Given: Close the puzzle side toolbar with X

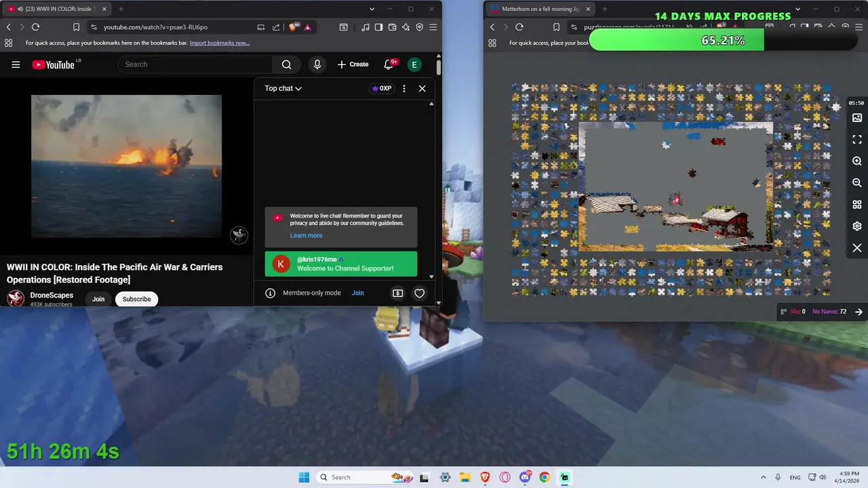Looking at the screenshot, I should pos(857,248).
